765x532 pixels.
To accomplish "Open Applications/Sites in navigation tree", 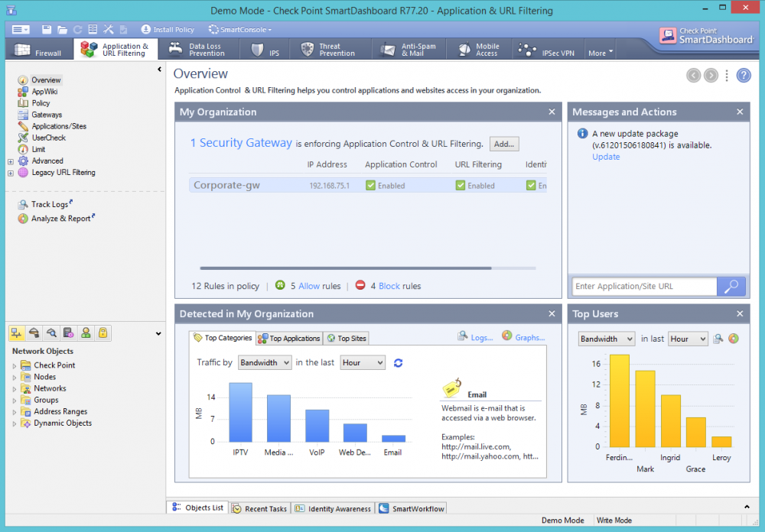I will click(x=59, y=126).
